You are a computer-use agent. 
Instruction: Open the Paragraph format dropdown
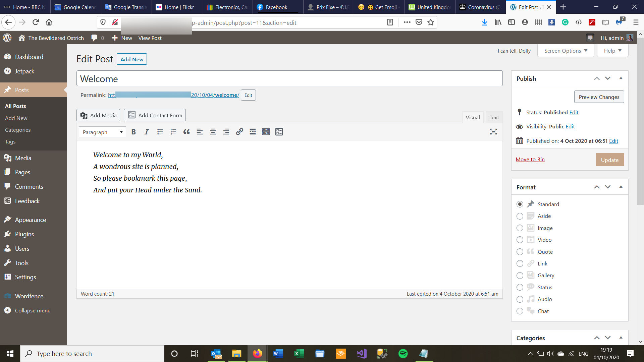click(102, 132)
